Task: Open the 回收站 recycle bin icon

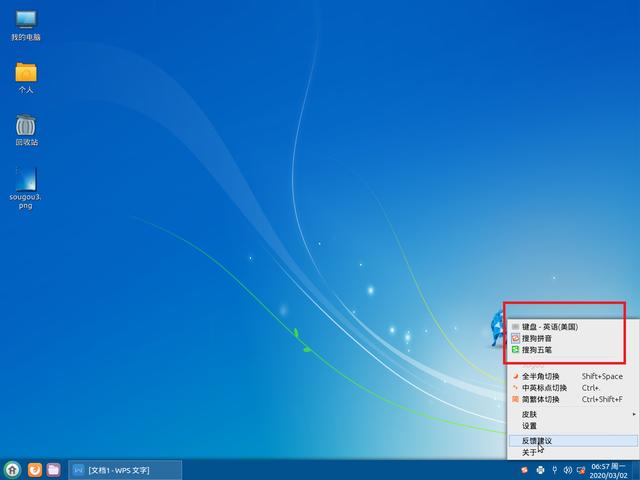Action: [26, 130]
